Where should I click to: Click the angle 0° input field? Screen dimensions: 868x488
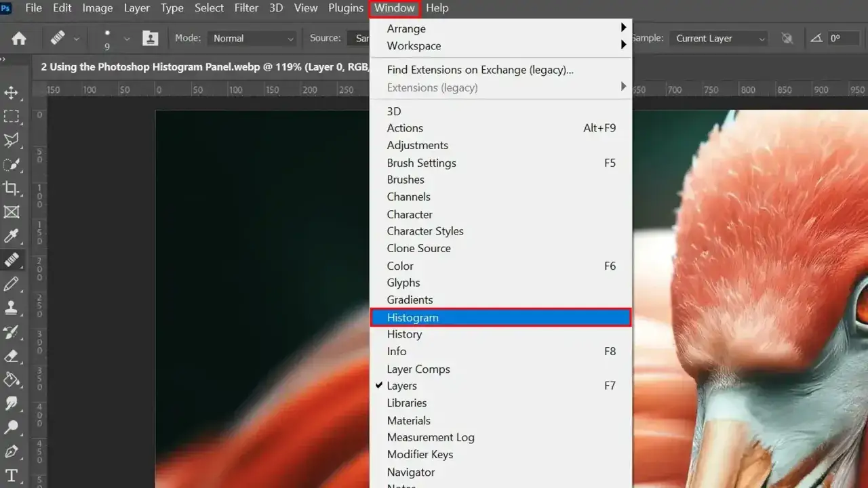(x=845, y=39)
